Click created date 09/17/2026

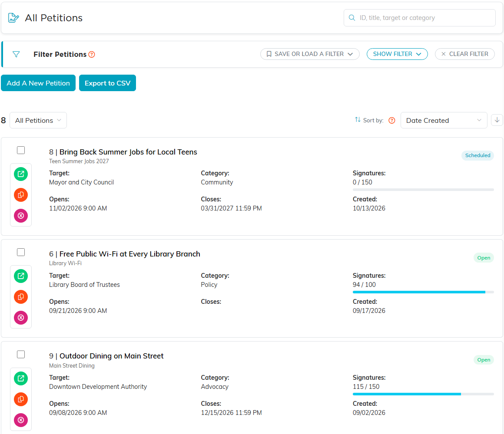click(x=369, y=310)
